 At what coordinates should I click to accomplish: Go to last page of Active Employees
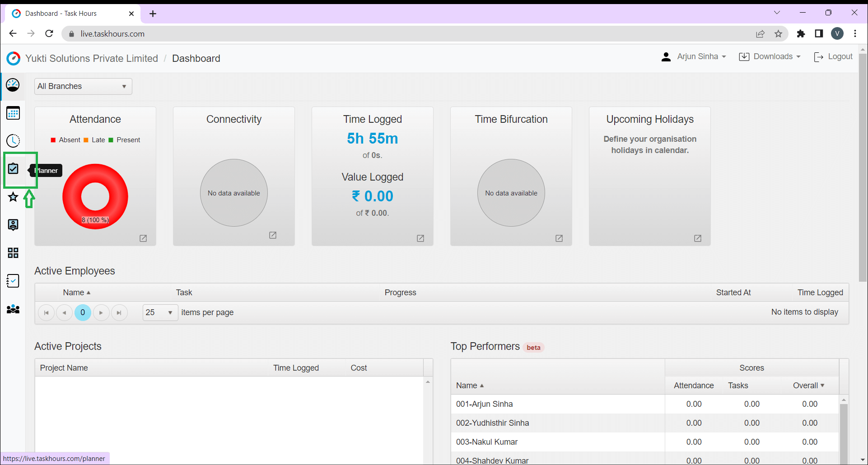pyautogui.click(x=119, y=312)
